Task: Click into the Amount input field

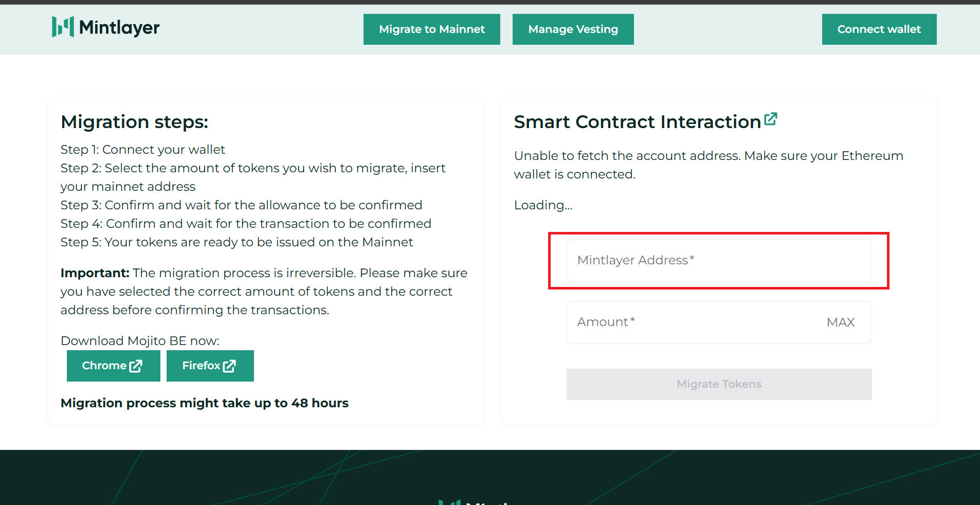Action: click(x=694, y=322)
